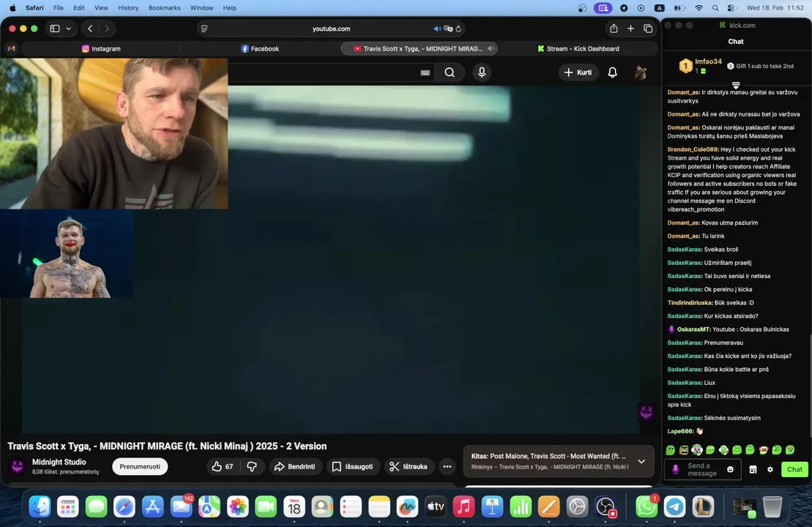Open the YouTube account avatar menu
Image resolution: width=812 pixels, height=527 pixels.
[641, 72]
